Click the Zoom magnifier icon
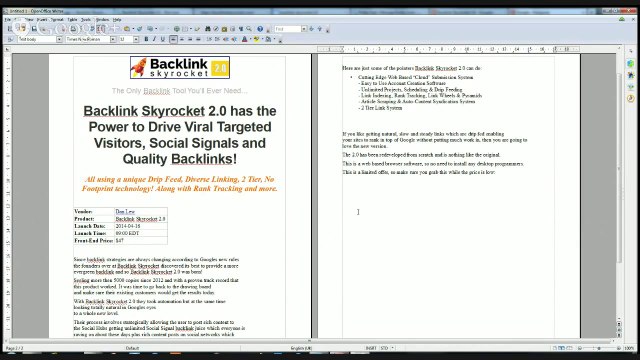The height and width of the screenshot is (360, 640). [249, 29]
